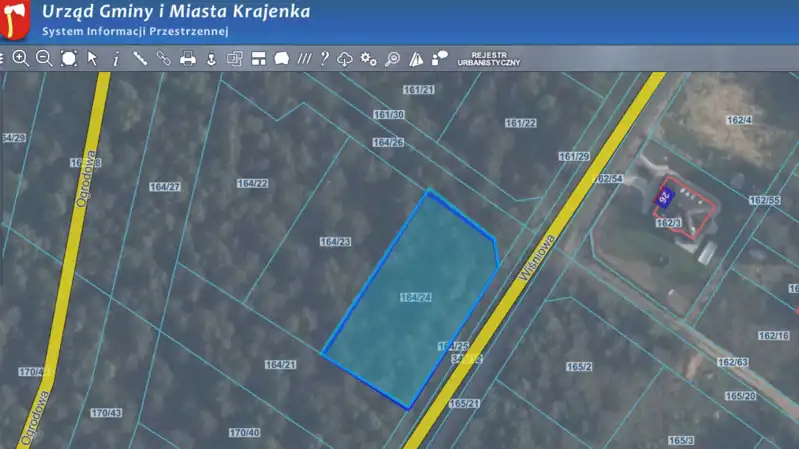Activate the arrow pointer selection tool

point(92,59)
